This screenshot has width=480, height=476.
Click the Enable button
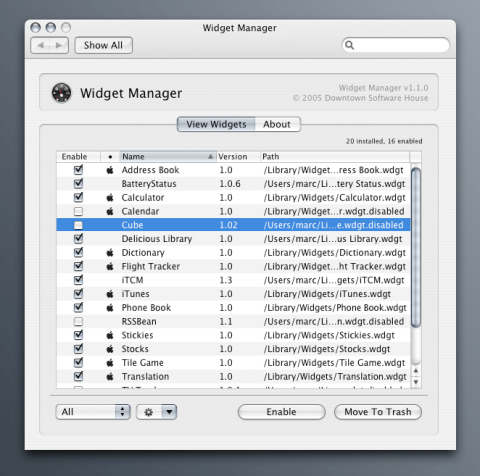pos(281,412)
